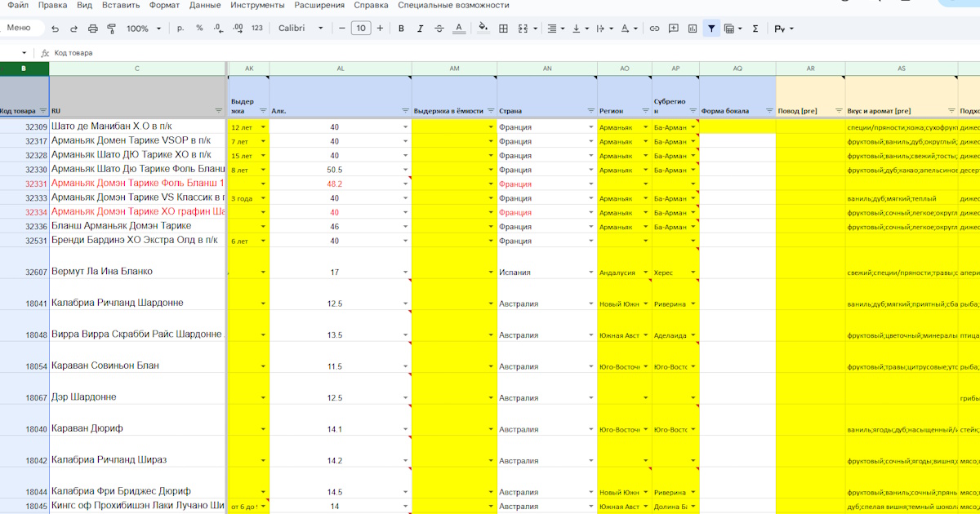Open the Данные menu
The height and width of the screenshot is (514, 980).
pyautogui.click(x=205, y=6)
